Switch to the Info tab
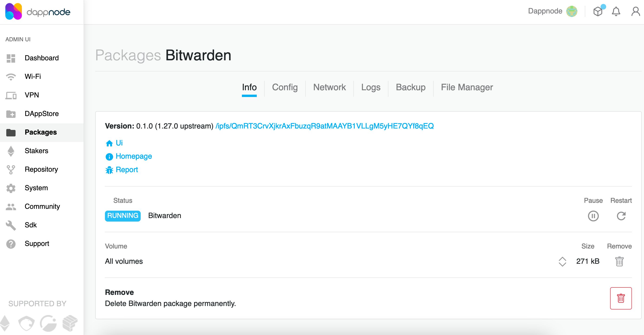This screenshot has height=335, width=644. (249, 87)
